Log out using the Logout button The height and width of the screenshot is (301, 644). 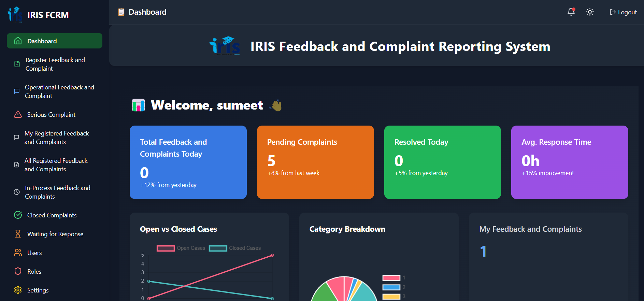tap(623, 12)
